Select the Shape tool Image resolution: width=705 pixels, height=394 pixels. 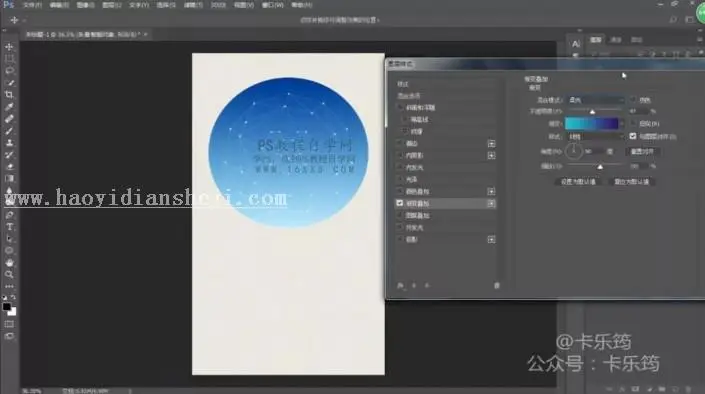click(x=9, y=251)
